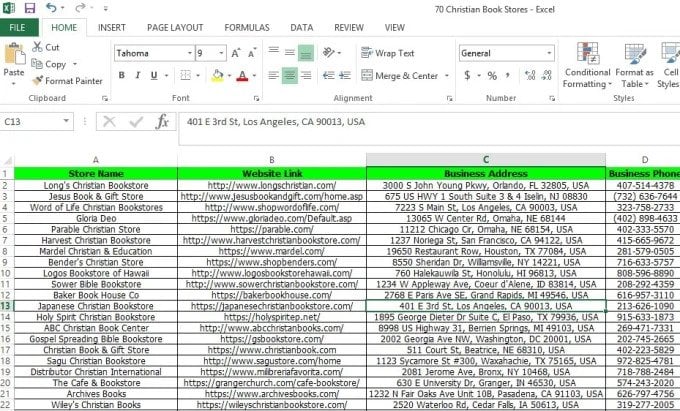Increase font size with larger A icon
The height and width of the screenshot is (411, 680).
click(x=235, y=53)
